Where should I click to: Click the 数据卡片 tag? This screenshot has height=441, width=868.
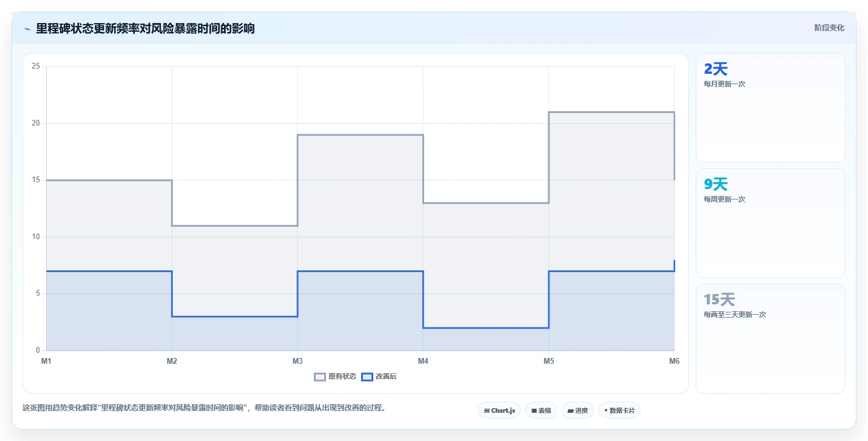619,410
